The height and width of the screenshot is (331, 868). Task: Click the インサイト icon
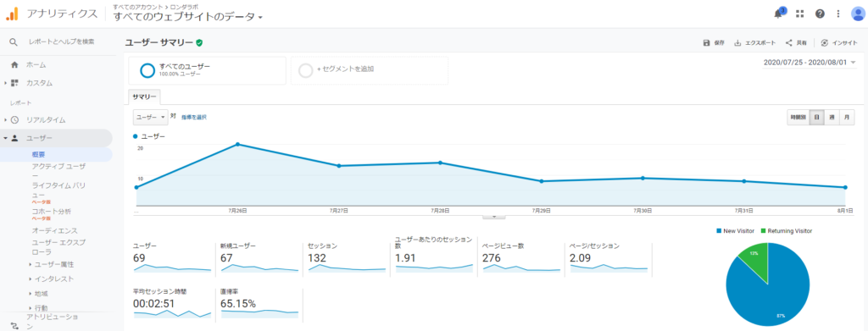click(825, 42)
